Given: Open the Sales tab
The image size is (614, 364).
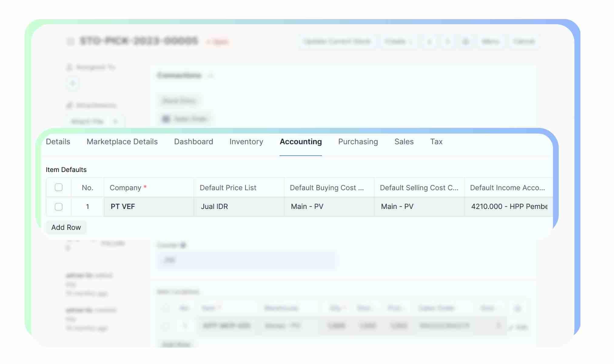Looking at the screenshot, I should point(404,142).
